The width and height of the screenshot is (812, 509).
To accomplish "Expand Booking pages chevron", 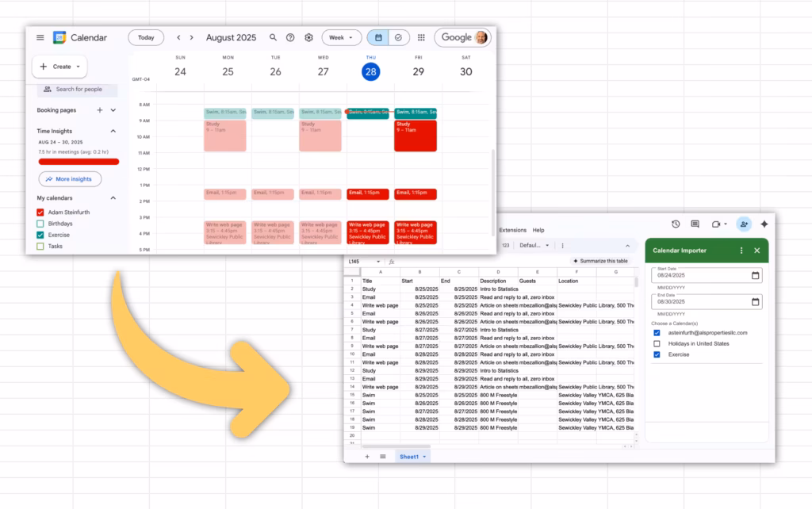I will pyautogui.click(x=113, y=109).
